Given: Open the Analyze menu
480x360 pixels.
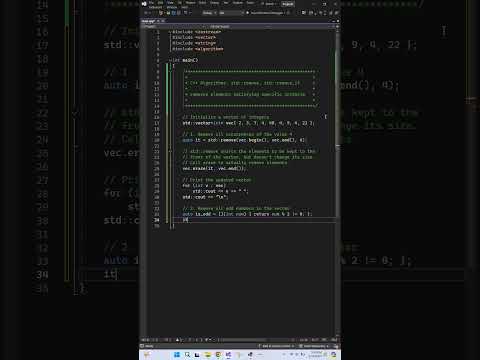Looking at the screenshot, I should coord(238,3).
